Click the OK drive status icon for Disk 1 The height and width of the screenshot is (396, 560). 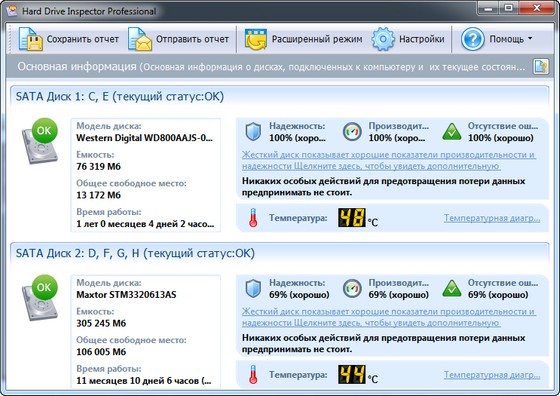point(40,141)
